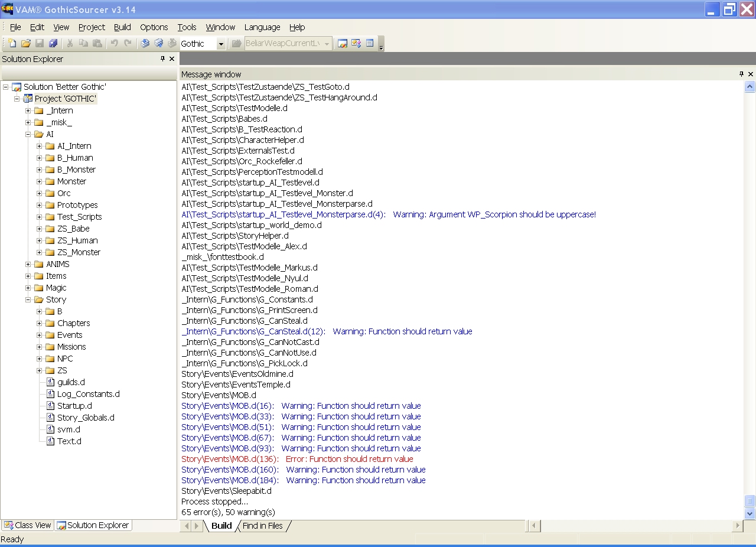Click the MOB.d(184) warning line
756x547 pixels.
click(x=304, y=480)
